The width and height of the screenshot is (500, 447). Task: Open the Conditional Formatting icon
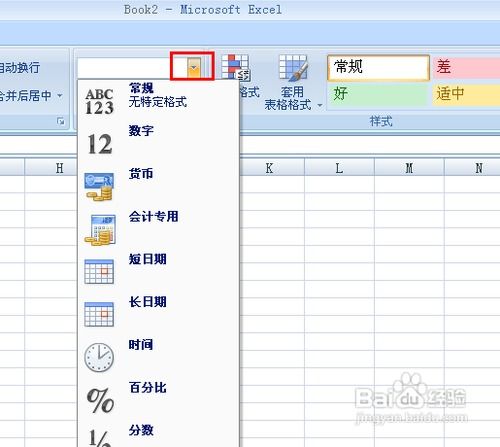[x=236, y=68]
